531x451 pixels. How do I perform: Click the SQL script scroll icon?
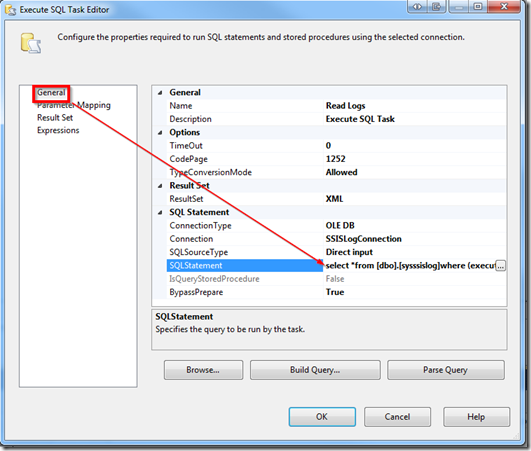31,43
